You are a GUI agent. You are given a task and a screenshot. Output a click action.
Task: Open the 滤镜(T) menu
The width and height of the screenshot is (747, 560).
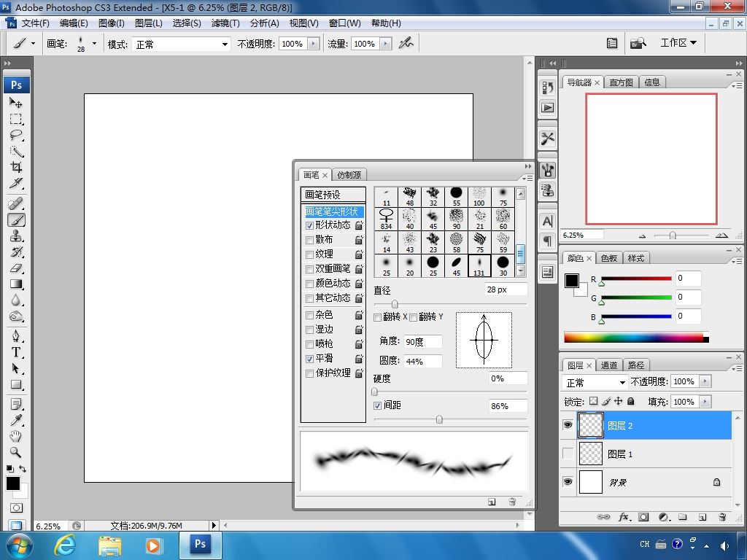click(225, 23)
